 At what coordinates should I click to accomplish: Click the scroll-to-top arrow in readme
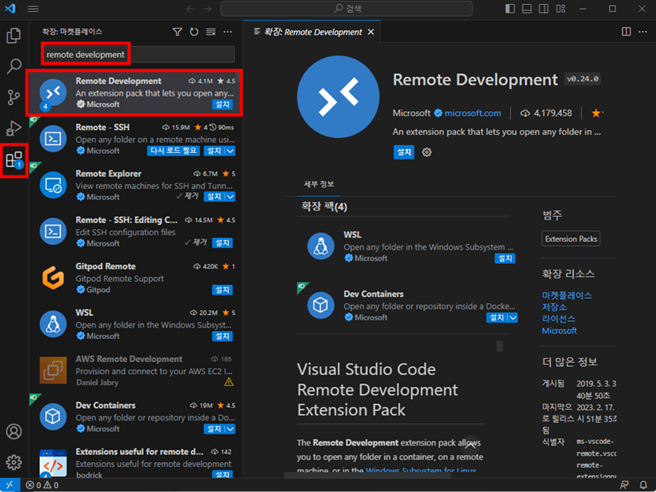pos(470,445)
